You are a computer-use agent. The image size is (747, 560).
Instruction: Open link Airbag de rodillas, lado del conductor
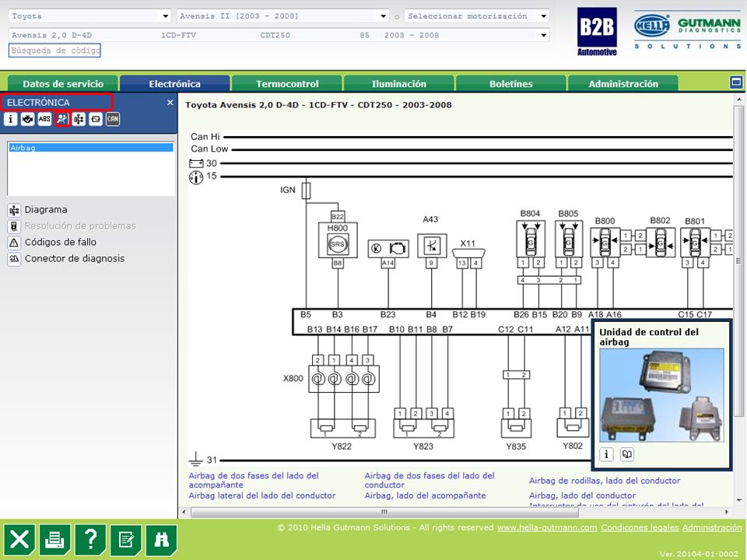pyautogui.click(x=605, y=481)
